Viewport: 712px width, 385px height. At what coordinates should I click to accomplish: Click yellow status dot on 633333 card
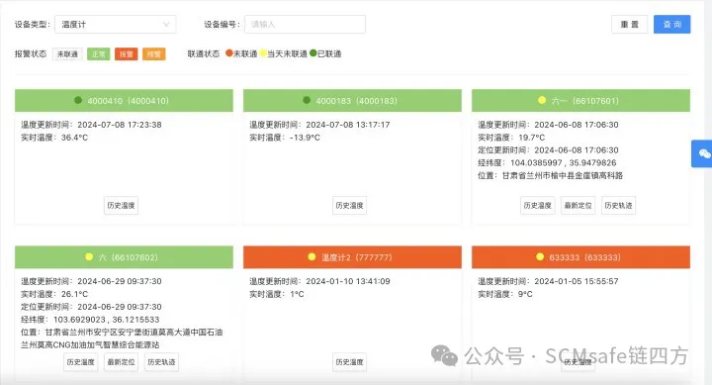(540, 257)
